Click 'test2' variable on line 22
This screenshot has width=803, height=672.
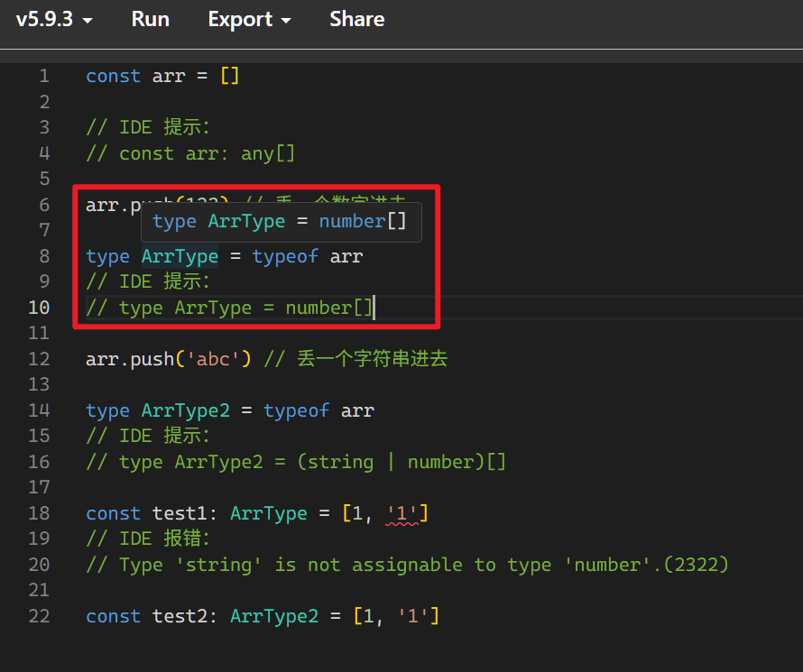click(180, 616)
